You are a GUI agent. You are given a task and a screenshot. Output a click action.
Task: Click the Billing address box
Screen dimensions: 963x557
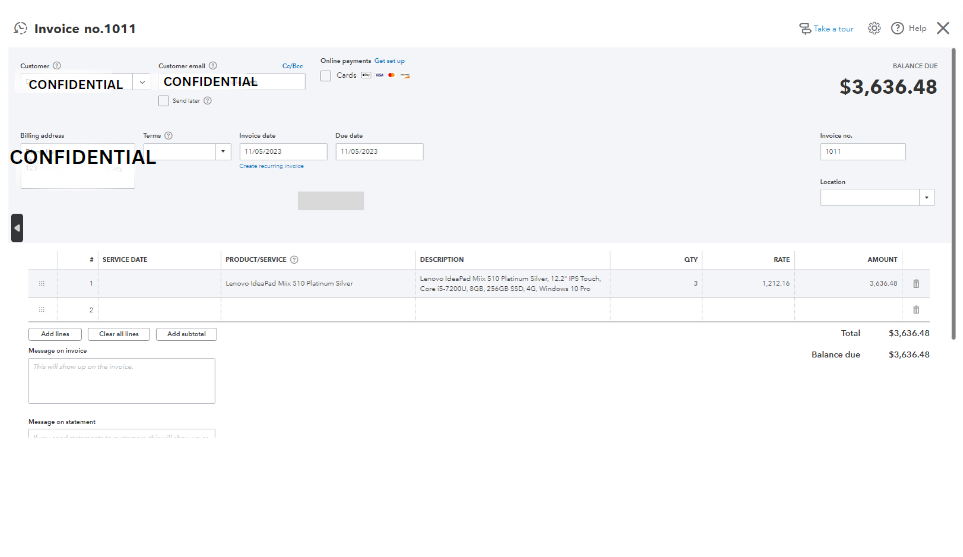point(77,166)
